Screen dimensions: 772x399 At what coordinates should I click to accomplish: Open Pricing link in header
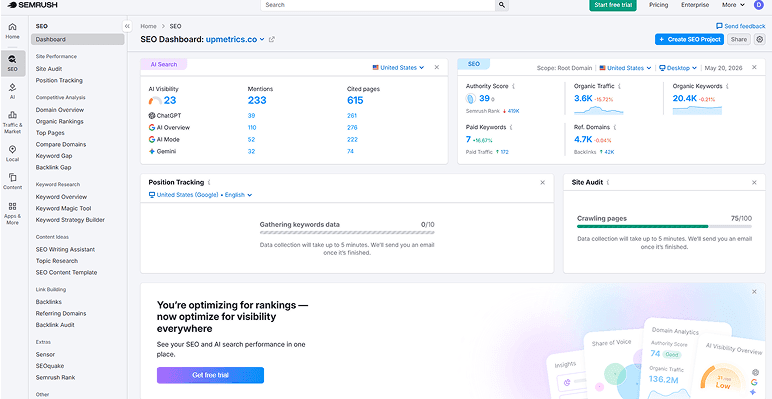coord(658,5)
